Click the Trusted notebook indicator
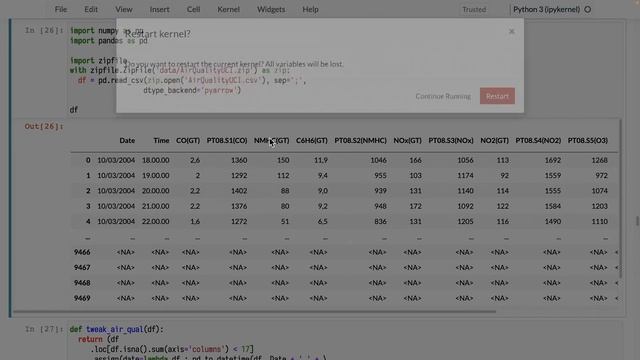640x360 pixels. click(x=474, y=9)
